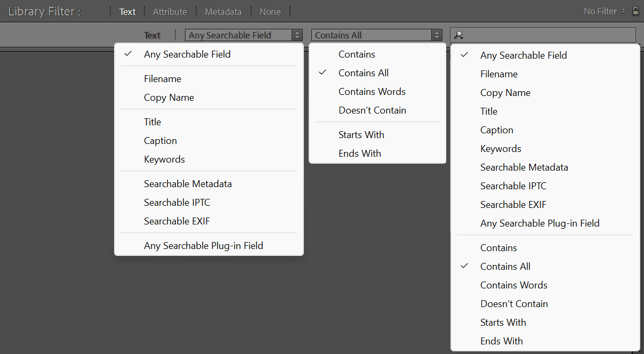Select Contains Words in the middle rule menu

click(x=372, y=92)
